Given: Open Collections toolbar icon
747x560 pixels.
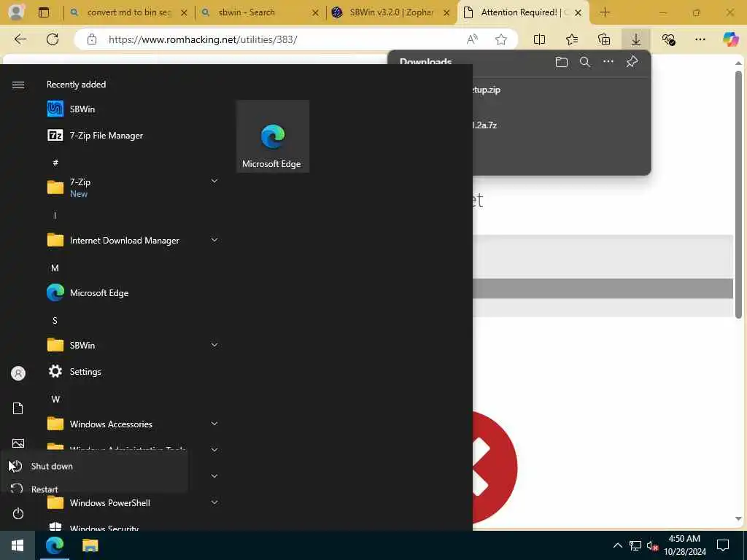Looking at the screenshot, I should click(x=604, y=39).
